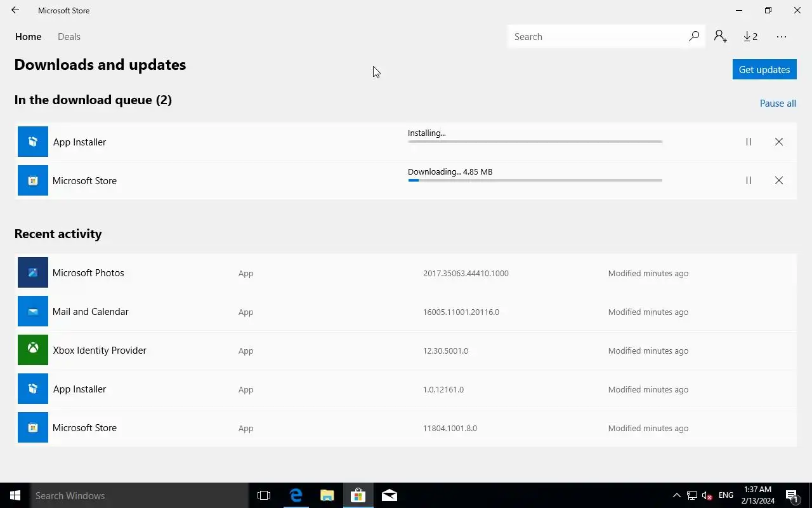
Task: Click the search magnifier icon
Action: coord(694,36)
